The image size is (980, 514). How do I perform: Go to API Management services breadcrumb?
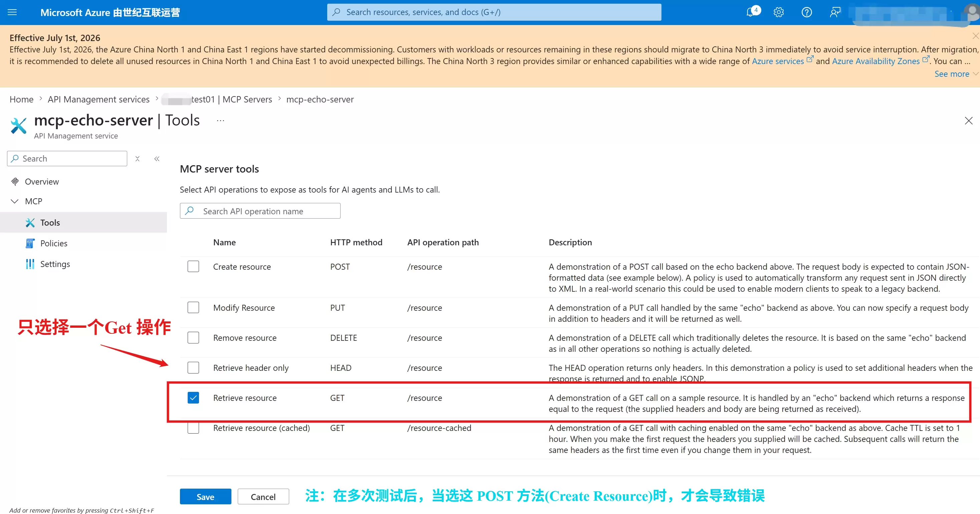(x=99, y=99)
